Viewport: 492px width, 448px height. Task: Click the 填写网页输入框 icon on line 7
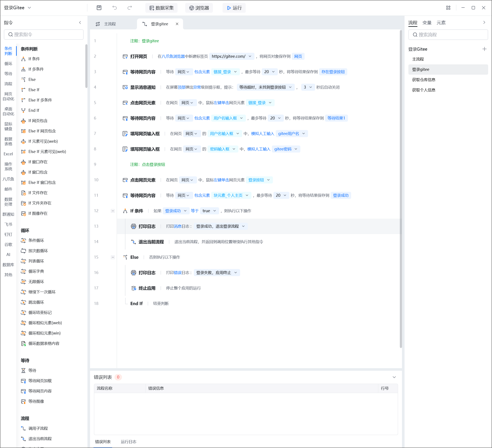coord(125,134)
